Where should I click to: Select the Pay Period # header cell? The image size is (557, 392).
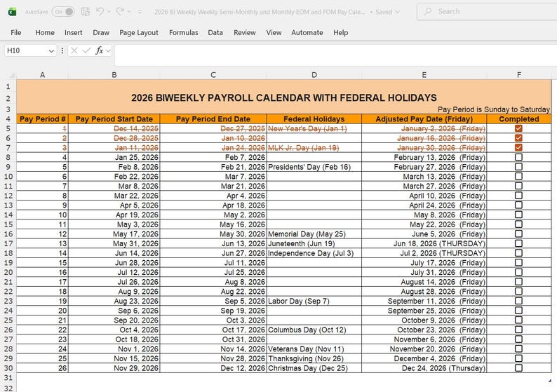pos(42,119)
